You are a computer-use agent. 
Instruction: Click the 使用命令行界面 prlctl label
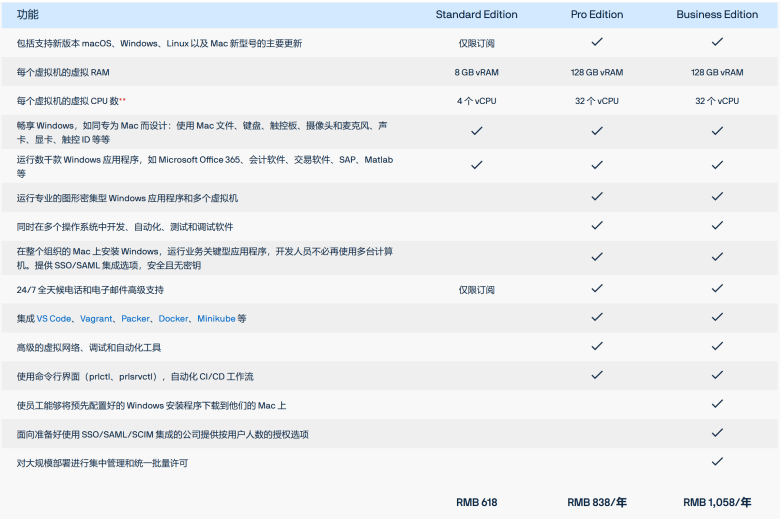(x=135, y=377)
